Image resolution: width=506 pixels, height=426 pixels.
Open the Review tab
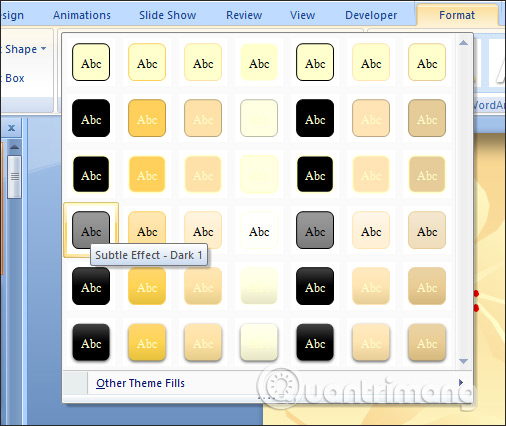(244, 15)
